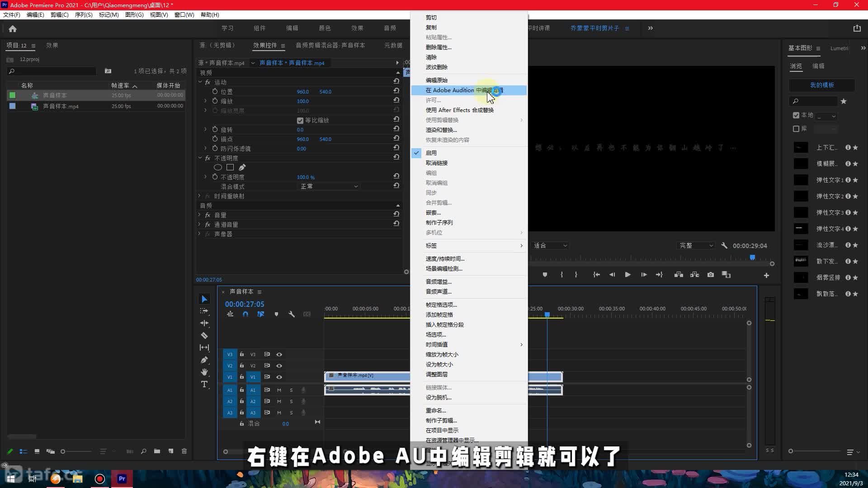This screenshot has height=488, width=868.
Task: Click Play in the Program monitor
Action: click(x=627, y=275)
